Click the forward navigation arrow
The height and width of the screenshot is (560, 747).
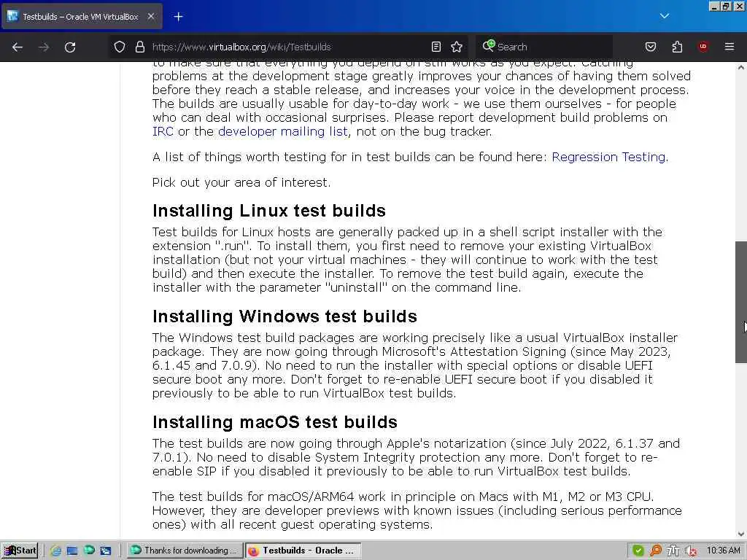(x=44, y=47)
